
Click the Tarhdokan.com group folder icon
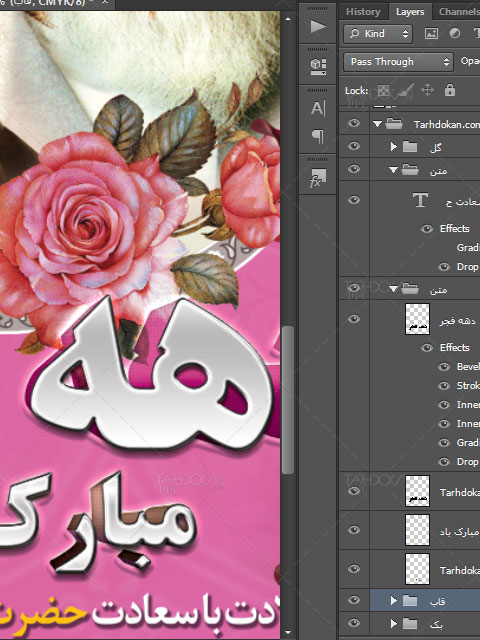(394, 124)
